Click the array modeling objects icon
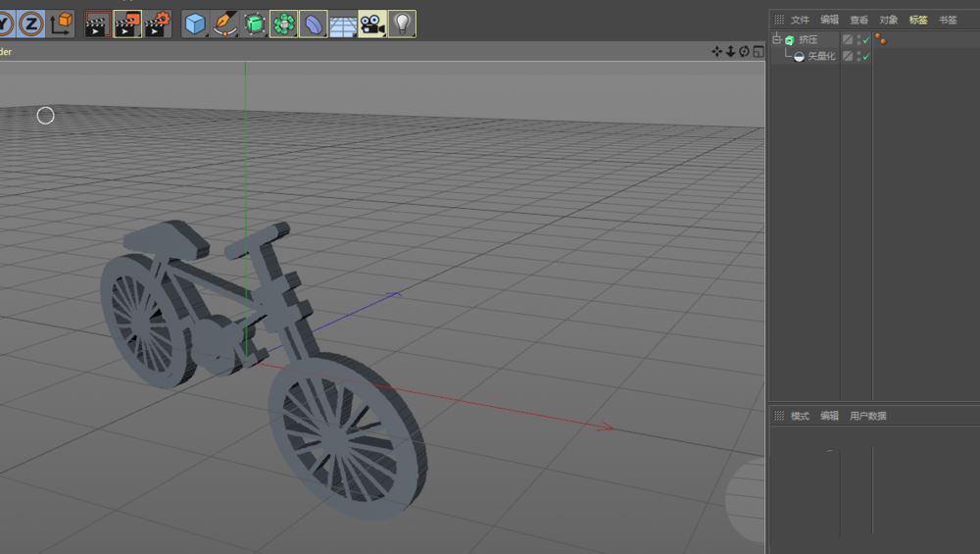Viewport: 980px width, 554px height. click(284, 24)
